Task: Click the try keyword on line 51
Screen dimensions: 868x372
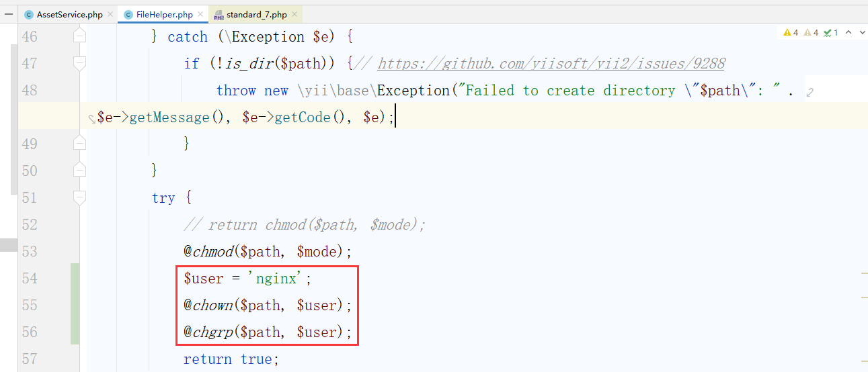Action: tap(163, 198)
